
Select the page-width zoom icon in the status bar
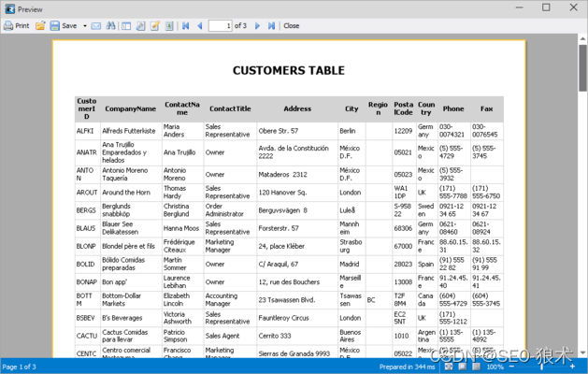[449, 367]
